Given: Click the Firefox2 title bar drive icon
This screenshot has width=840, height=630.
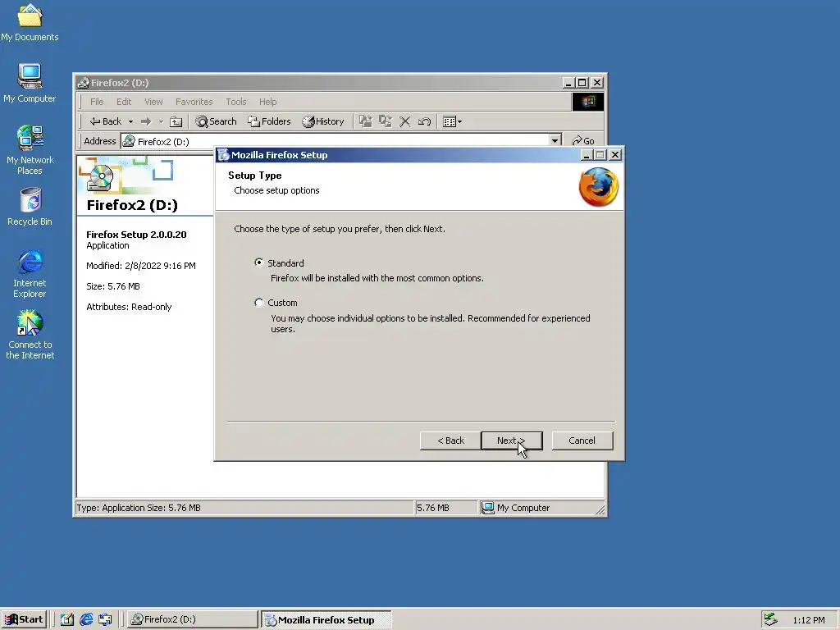Looking at the screenshot, I should click(83, 83).
